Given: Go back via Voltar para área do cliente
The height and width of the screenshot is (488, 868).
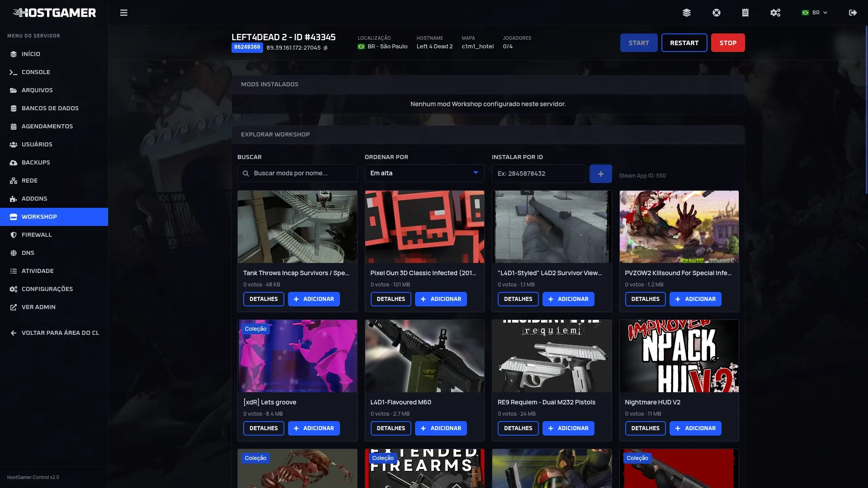Looking at the screenshot, I should point(54,333).
